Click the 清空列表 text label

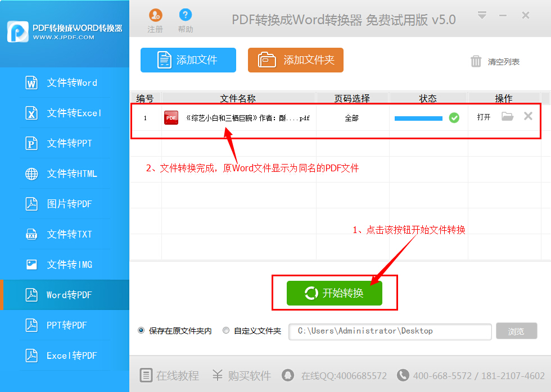pyautogui.click(x=504, y=62)
